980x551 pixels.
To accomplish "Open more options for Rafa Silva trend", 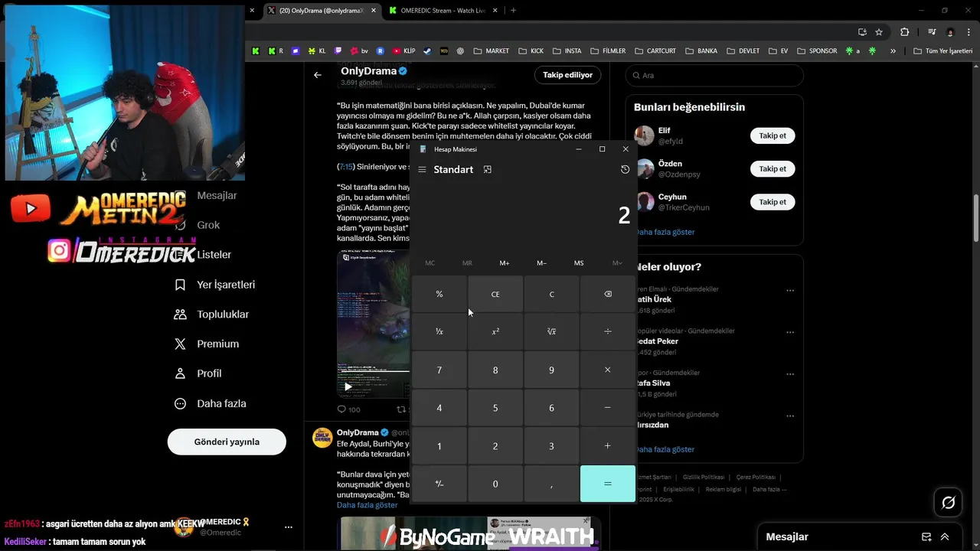I will [790, 374].
